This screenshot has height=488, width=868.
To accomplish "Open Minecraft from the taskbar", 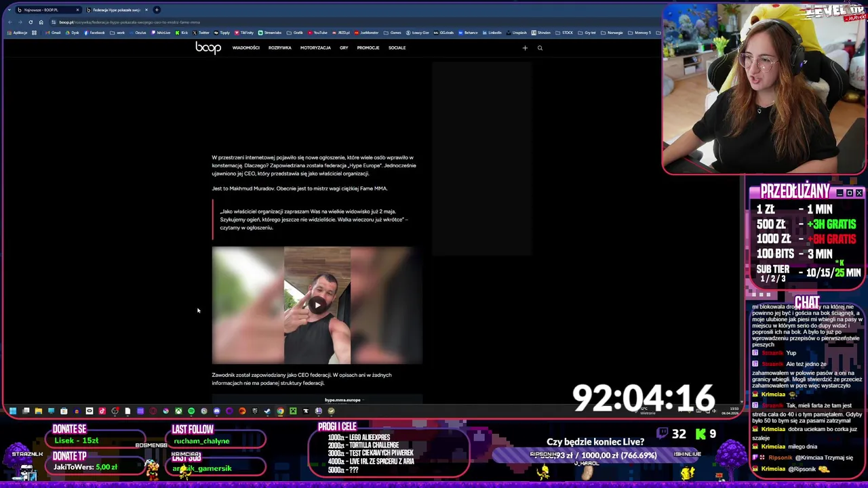I will 293,411.
